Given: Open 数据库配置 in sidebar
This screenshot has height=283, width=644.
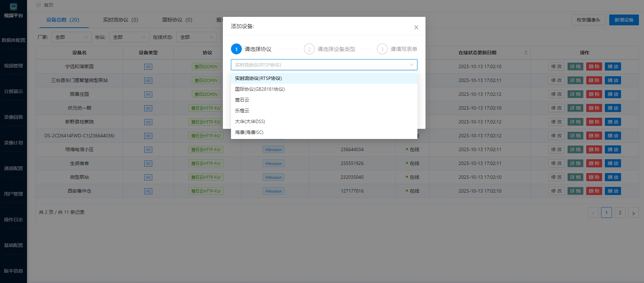Looking at the screenshot, I should (x=14, y=40).
